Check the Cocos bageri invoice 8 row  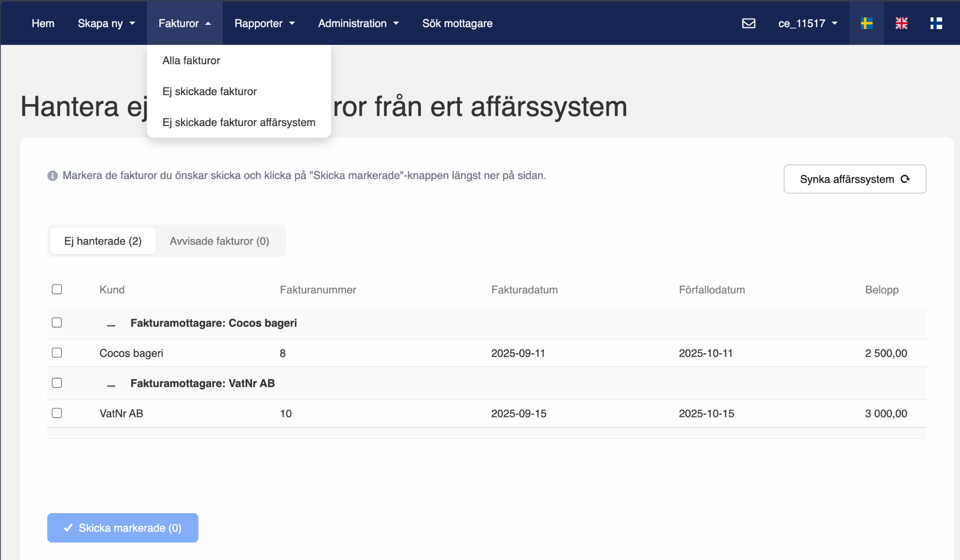point(57,352)
